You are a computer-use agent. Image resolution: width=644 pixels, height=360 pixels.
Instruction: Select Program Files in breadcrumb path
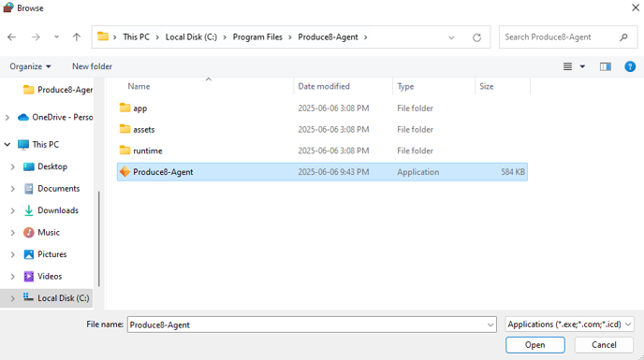[x=257, y=37]
